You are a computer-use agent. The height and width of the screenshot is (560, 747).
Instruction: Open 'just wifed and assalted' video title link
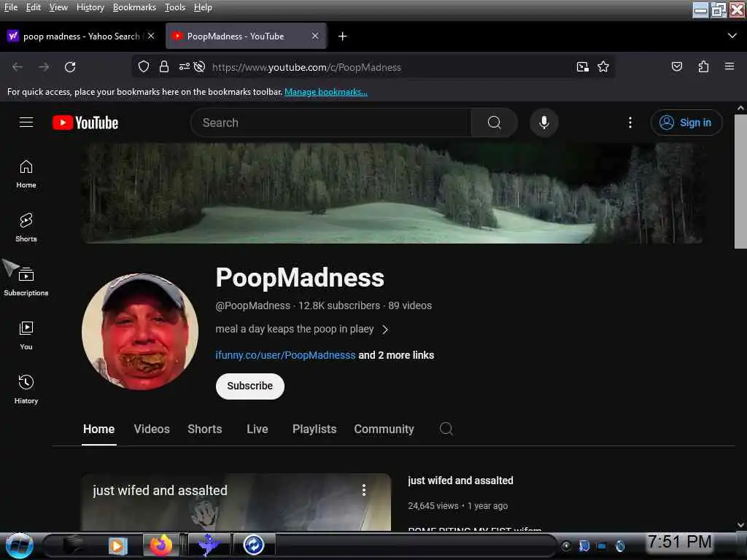pyautogui.click(x=460, y=481)
